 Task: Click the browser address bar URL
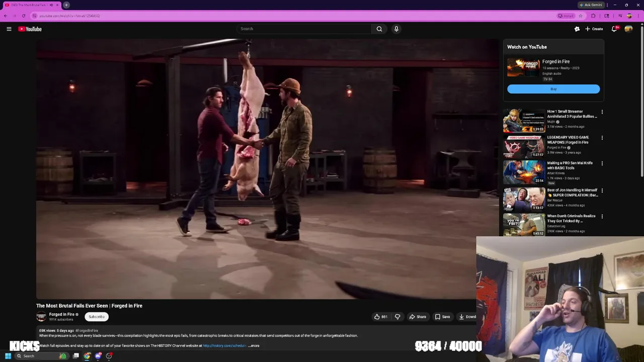click(x=69, y=16)
